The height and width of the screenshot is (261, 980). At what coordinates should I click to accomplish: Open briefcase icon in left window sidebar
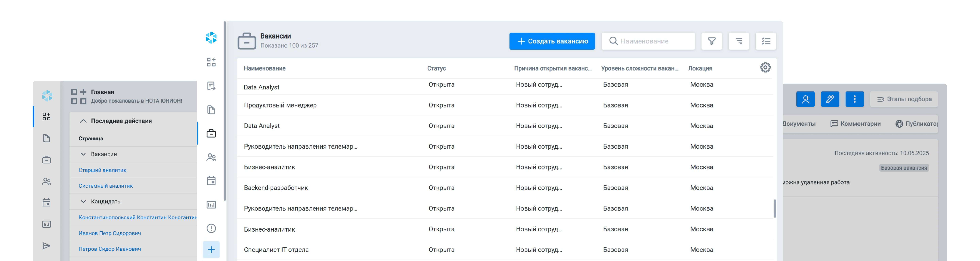pos(46,160)
